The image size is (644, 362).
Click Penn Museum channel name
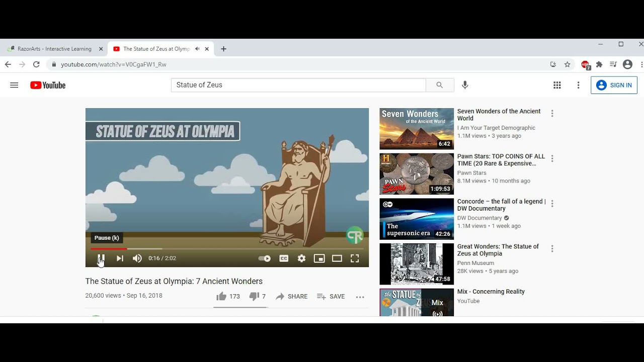tap(475, 263)
